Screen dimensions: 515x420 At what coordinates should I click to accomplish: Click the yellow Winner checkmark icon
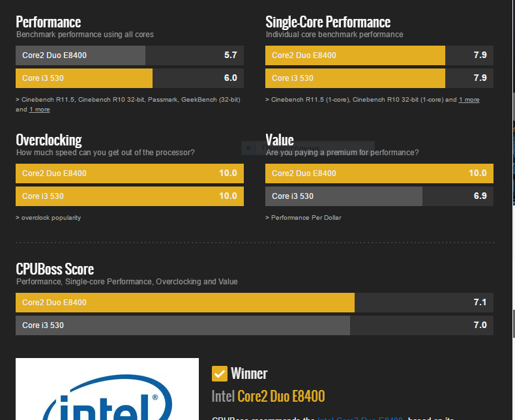(x=220, y=374)
